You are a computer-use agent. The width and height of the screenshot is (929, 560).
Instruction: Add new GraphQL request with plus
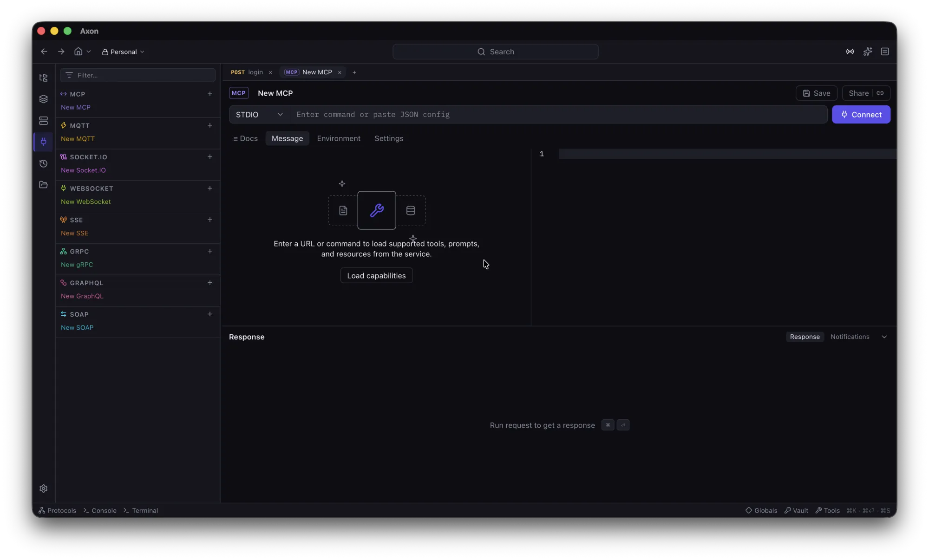click(x=209, y=283)
